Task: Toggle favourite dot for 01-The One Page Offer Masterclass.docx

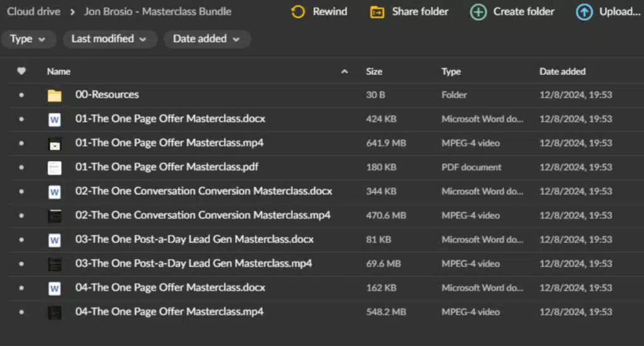Action: coord(21,119)
